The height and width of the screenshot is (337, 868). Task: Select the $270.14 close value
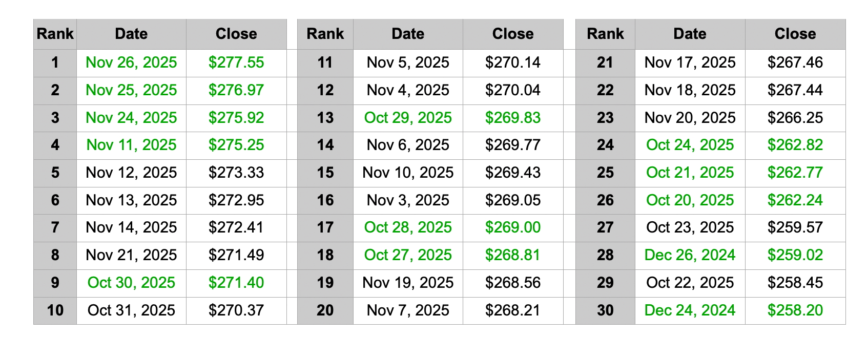coord(513,62)
